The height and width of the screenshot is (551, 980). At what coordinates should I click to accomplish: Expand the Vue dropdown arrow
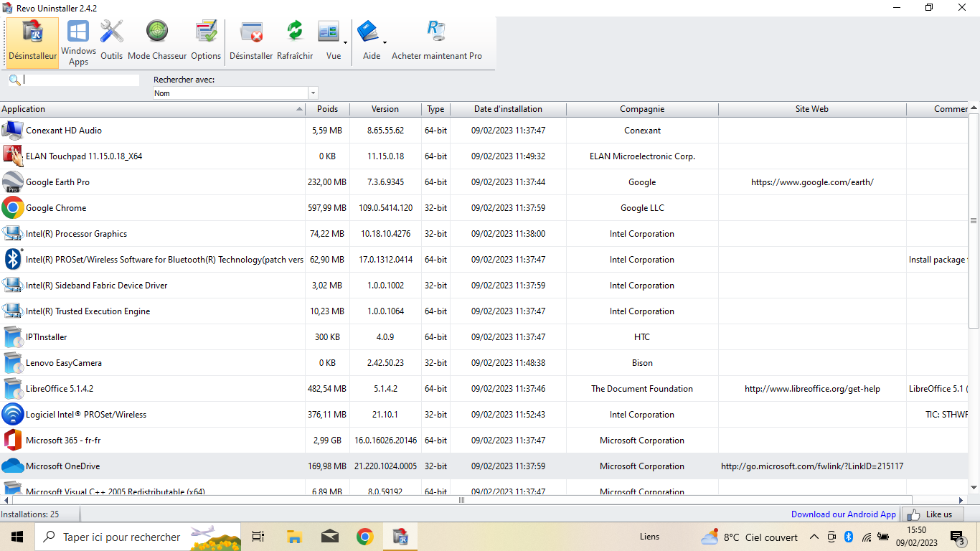pos(345,42)
